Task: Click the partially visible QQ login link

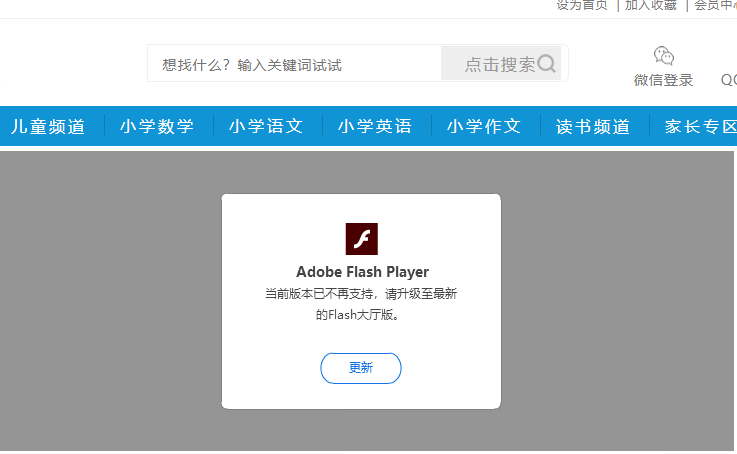Action: (729, 80)
